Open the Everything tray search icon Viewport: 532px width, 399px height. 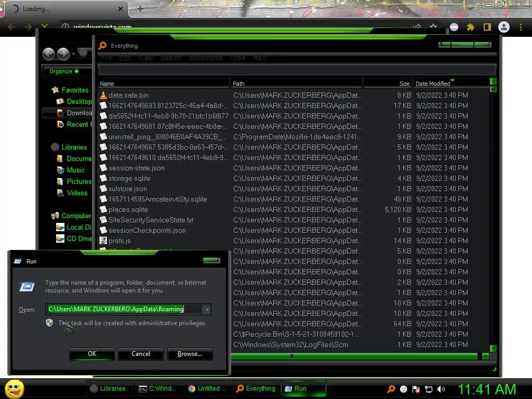[391, 389]
